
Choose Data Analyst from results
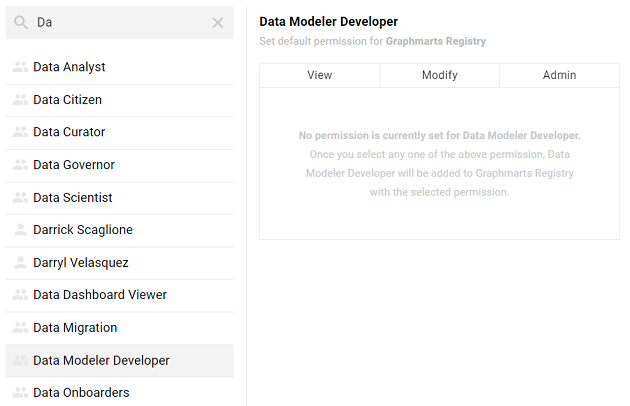(x=69, y=67)
